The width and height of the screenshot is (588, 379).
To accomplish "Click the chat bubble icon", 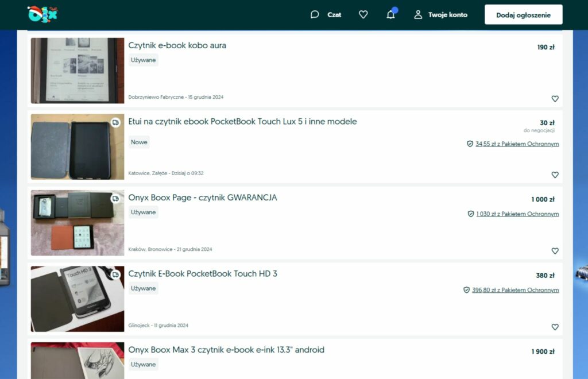I will [315, 14].
